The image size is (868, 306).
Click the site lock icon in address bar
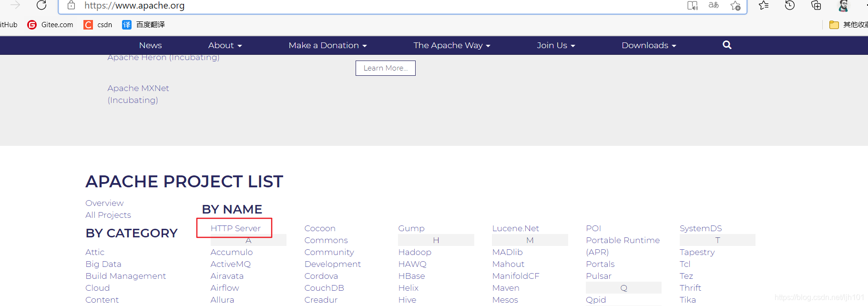pos(71,5)
